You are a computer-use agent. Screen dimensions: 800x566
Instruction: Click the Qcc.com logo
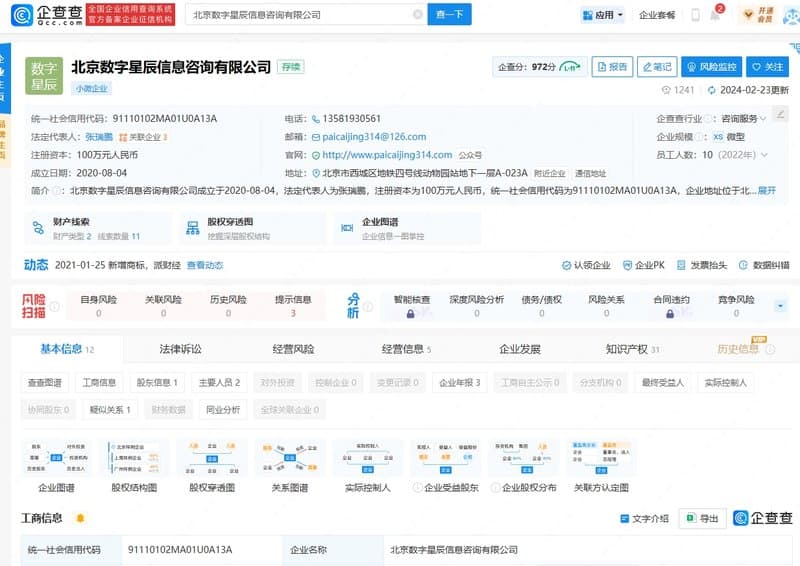point(47,15)
